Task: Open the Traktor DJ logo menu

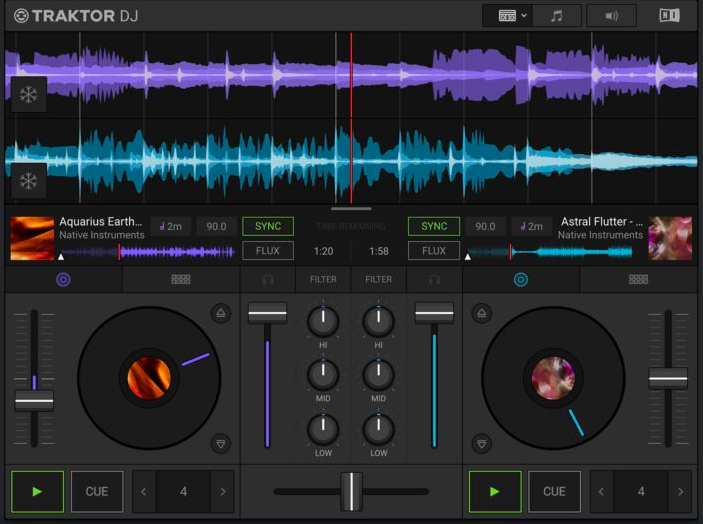Action: pyautogui.click(x=75, y=16)
